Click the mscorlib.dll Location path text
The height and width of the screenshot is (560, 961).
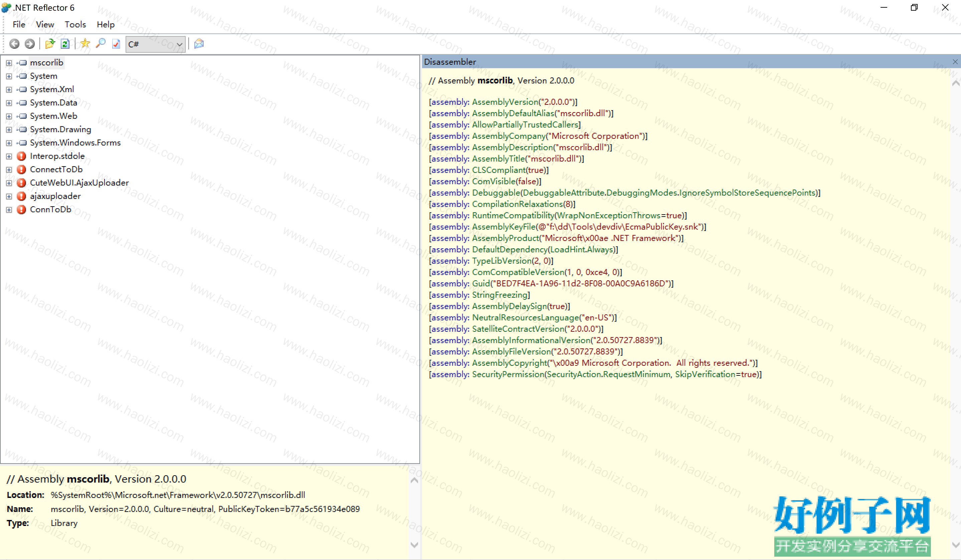pyautogui.click(x=178, y=495)
